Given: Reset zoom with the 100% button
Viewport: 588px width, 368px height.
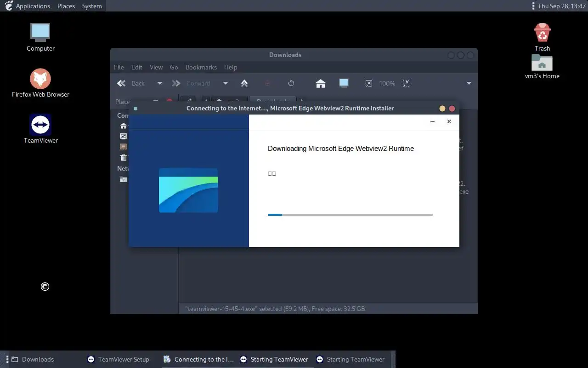Looking at the screenshot, I should tap(387, 83).
